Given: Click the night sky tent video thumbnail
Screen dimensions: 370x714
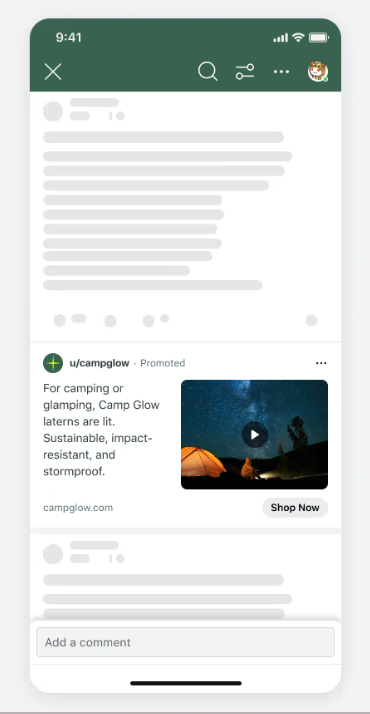Looking at the screenshot, I should [x=254, y=435].
